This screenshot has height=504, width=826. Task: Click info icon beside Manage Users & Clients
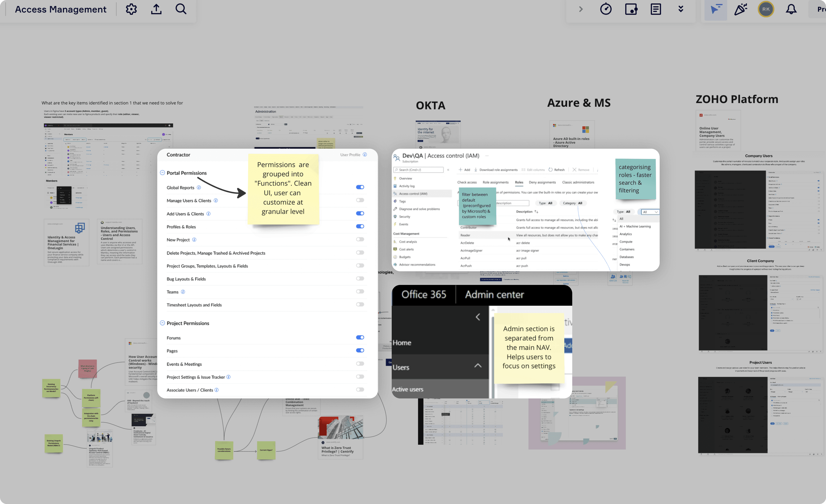click(x=216, y=200)
